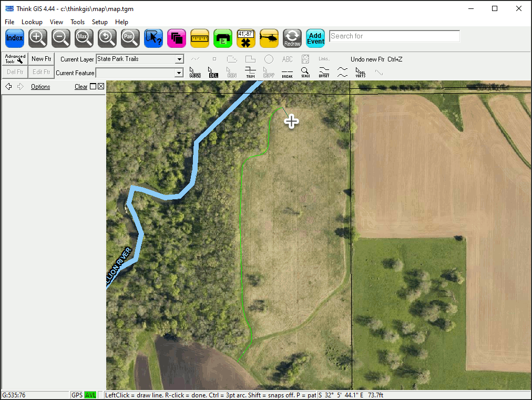Toggle the empty square box beside Clear
This screenshot has width=532, height=400.
93,87
